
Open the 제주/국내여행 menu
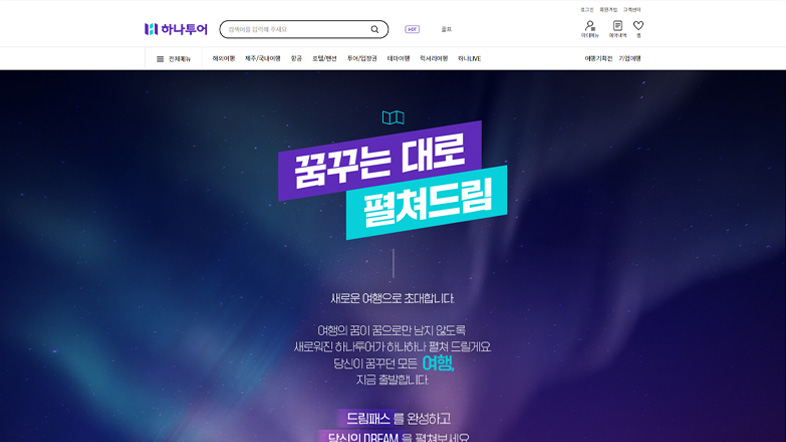pyautogui.click(x=263, y=59)
